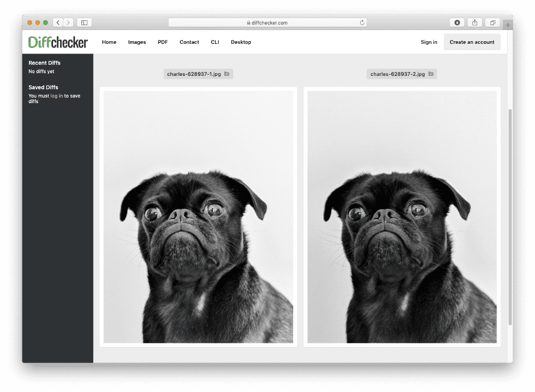Click the Diffchecker logo

[59, 42]
